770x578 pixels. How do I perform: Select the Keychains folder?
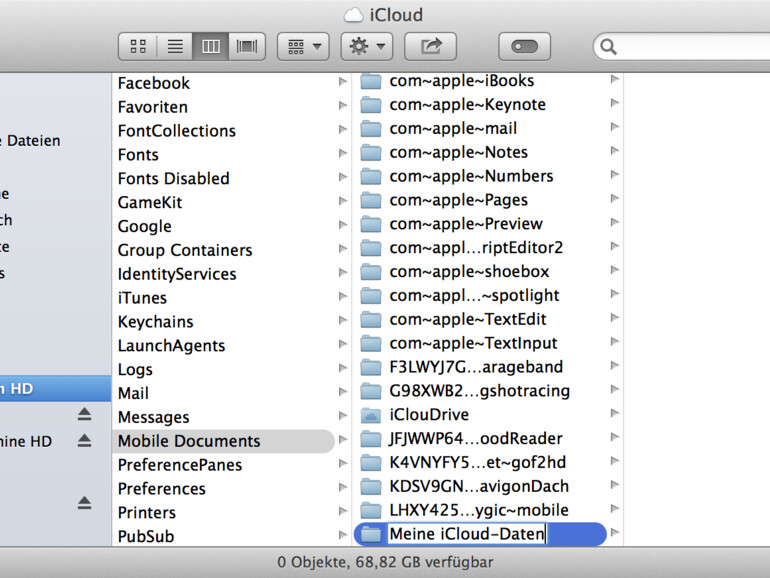pyautogui.click(x=155, y=322)
